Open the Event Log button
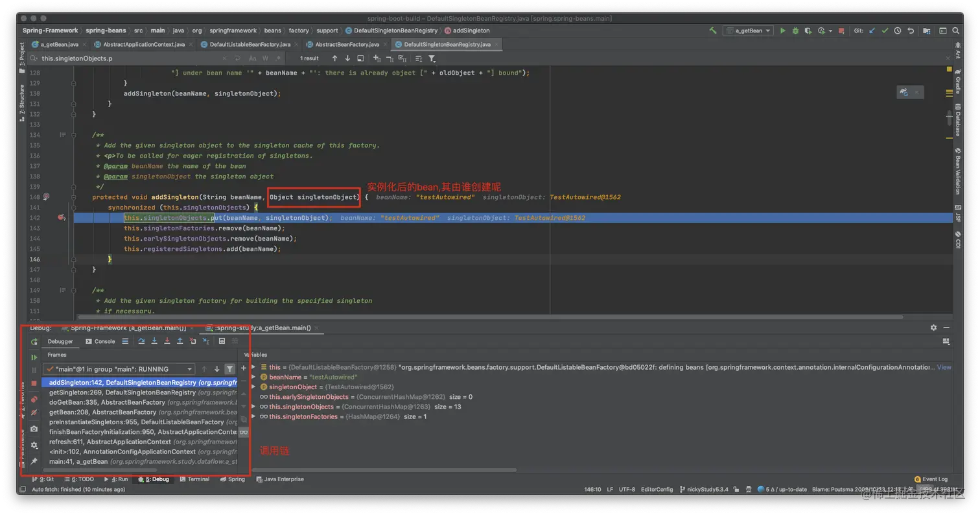Screen dimensions: 980x515 [x=931, y=479]
